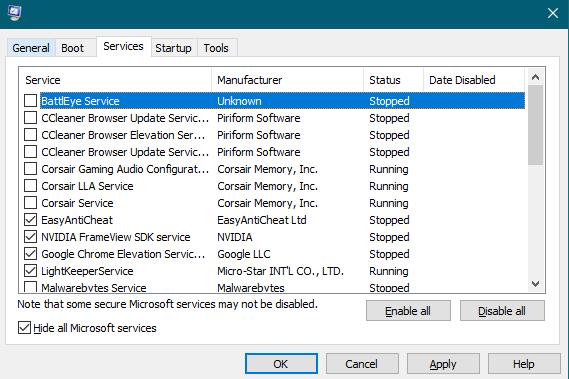Open Help for System Configuration
Image resolution: width=569 pixels, height=379 pixels.
coord(524,364)
